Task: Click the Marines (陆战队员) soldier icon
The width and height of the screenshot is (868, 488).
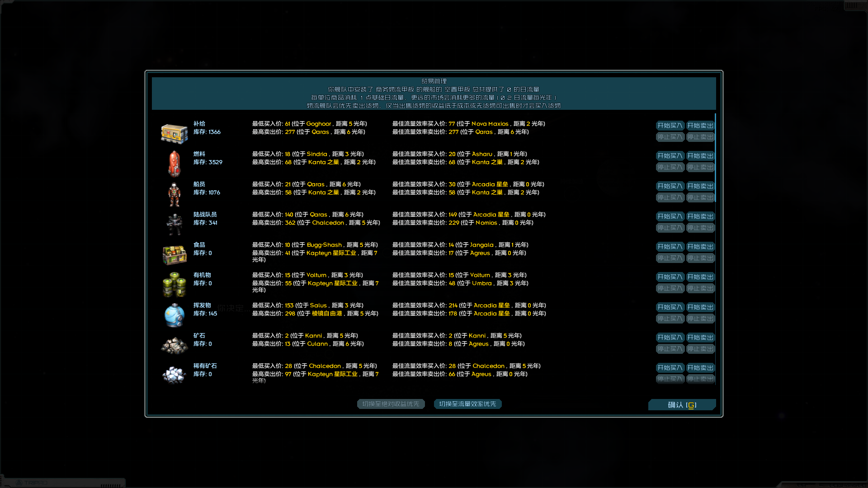Action: 174,224
